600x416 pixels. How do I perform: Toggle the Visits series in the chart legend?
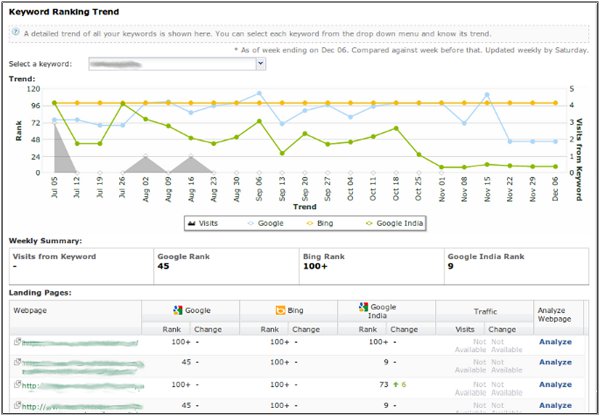(x=202, y=223)
